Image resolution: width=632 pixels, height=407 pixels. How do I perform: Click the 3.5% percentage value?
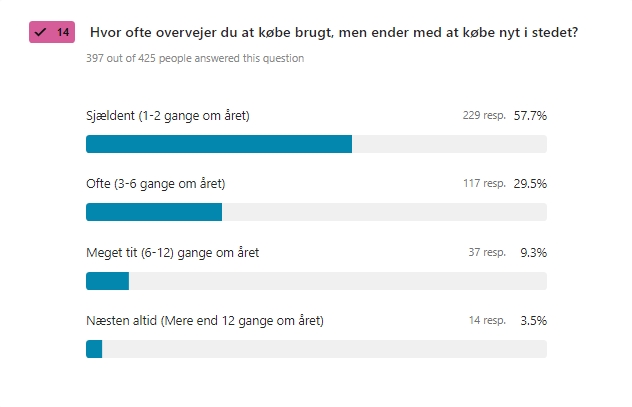pos(533,321)
